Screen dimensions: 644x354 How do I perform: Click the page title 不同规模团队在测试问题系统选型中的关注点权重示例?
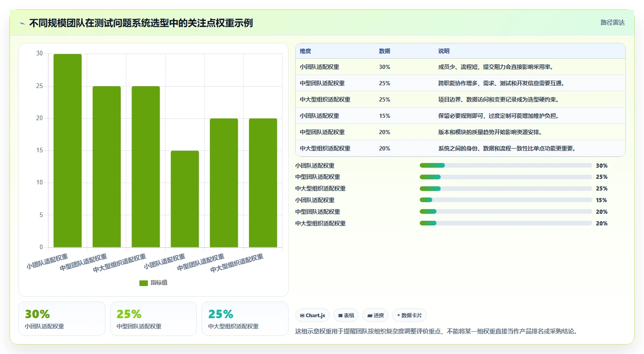point(141,23)
